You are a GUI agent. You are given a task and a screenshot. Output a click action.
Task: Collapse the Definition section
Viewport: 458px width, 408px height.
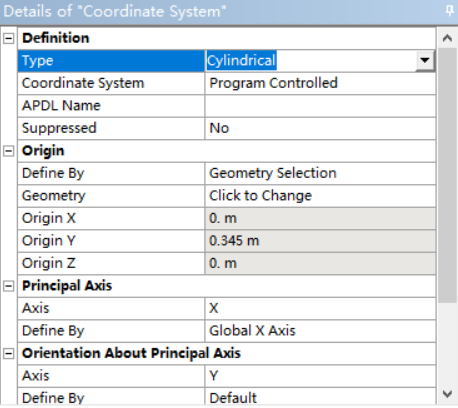[x=9, y=38]
